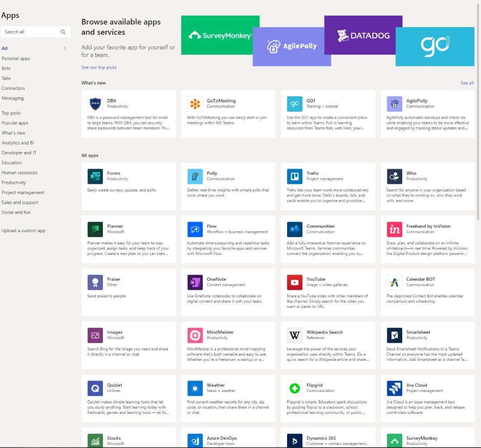
Task: Open the Images app icon
Action: (95, 335)
